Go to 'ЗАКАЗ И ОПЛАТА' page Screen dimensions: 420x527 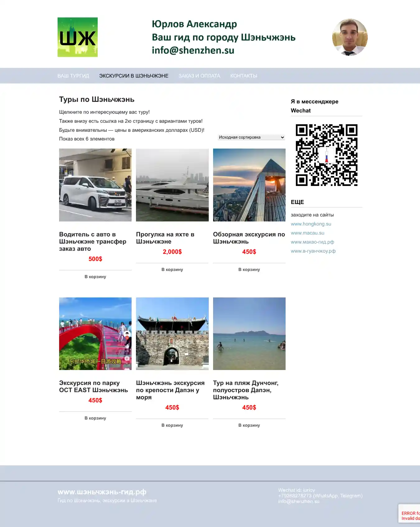199,76
